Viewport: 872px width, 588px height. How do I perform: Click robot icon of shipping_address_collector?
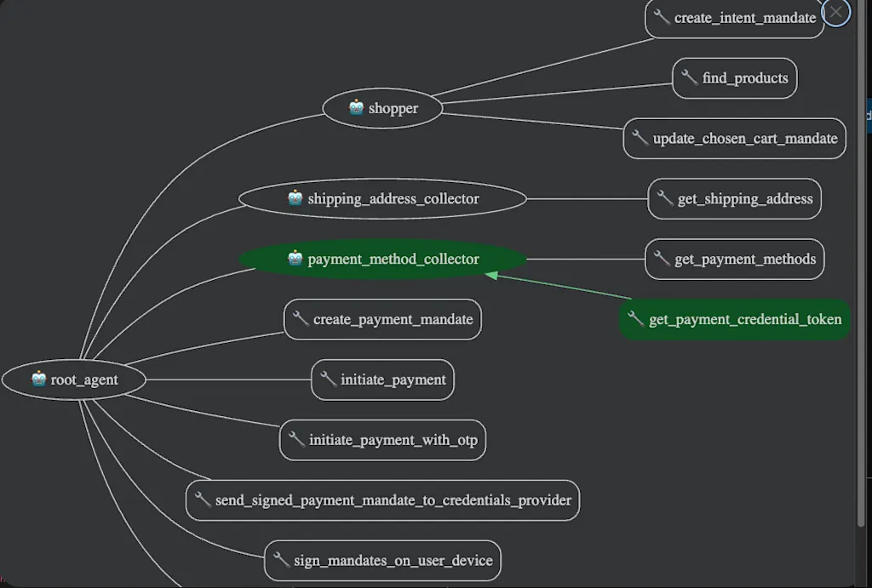[x=295, y=198]
